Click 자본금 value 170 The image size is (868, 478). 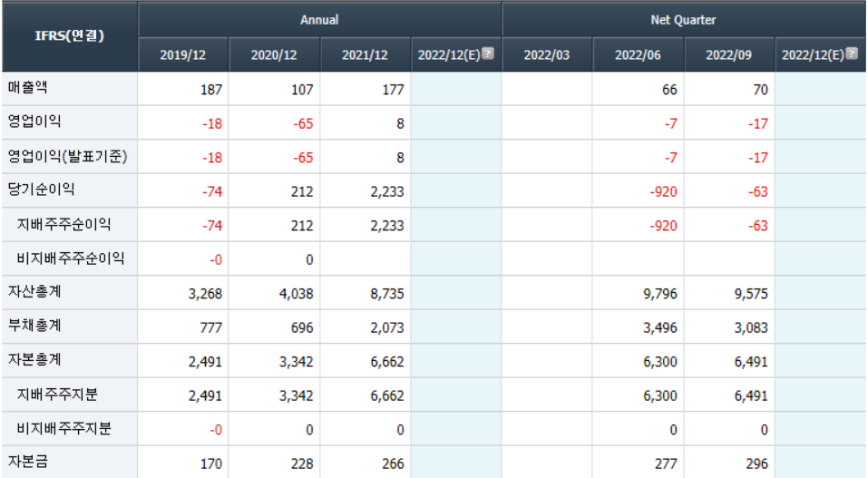tap(211, 463)
